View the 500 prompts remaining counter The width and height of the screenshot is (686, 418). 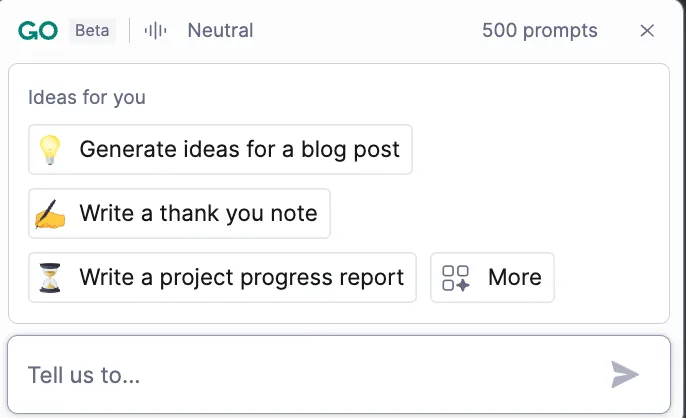[539, 31]
